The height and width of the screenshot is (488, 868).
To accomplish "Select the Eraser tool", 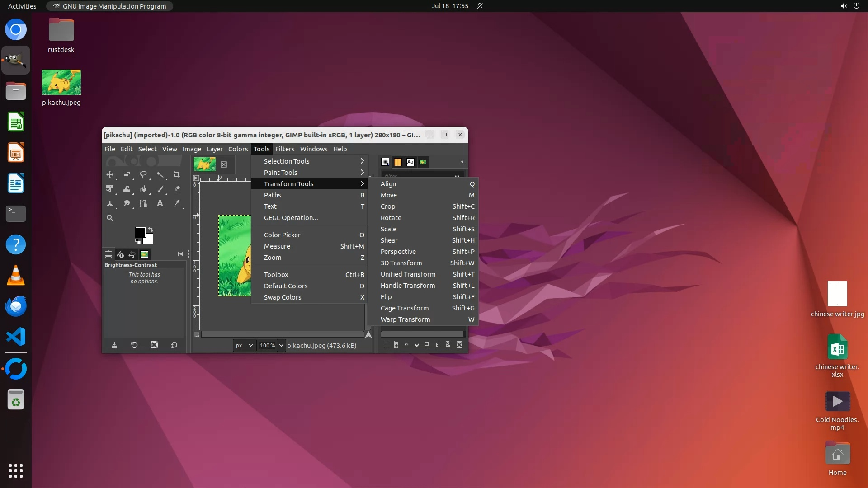I will (177, 189).
